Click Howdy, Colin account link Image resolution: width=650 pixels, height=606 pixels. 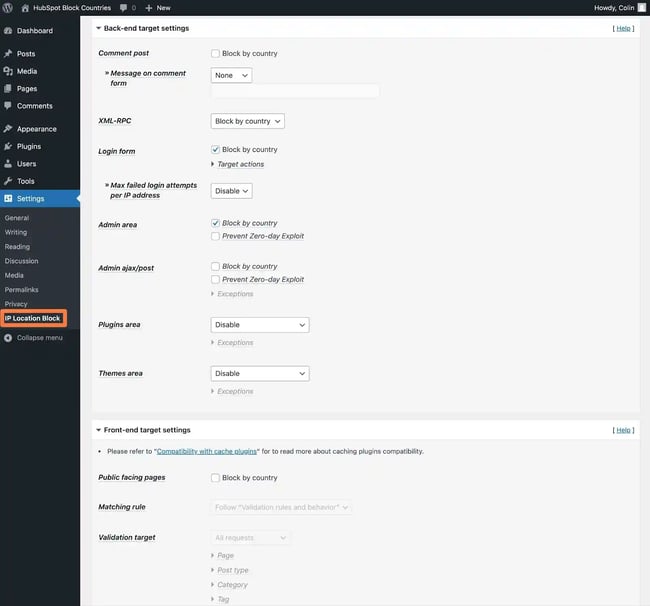pyautogui.click(x=614, y=8)
